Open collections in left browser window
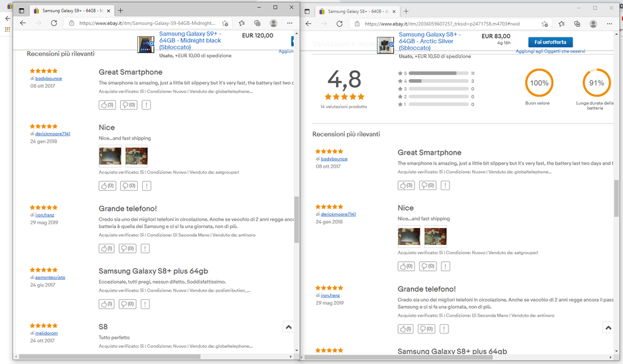 258,23
